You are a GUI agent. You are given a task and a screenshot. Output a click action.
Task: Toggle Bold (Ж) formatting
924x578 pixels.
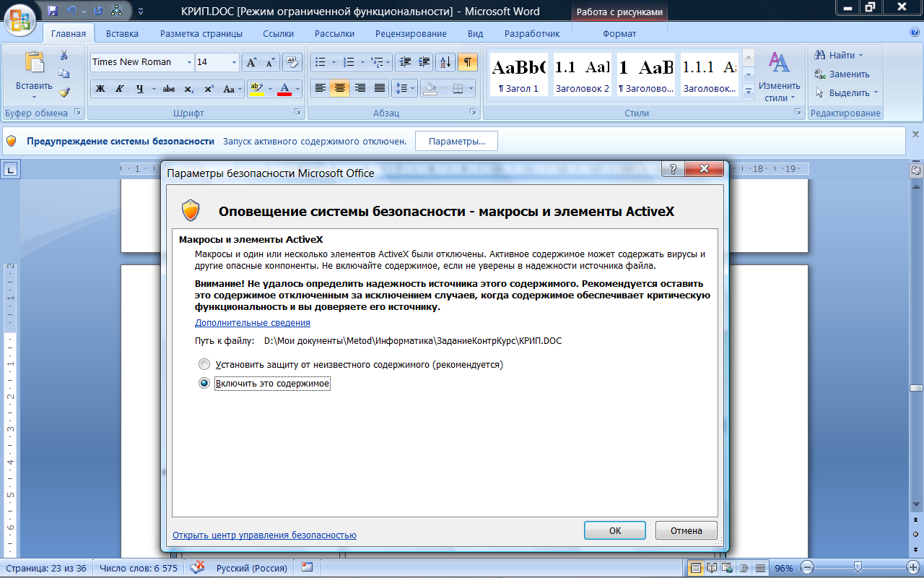[100, 89]
